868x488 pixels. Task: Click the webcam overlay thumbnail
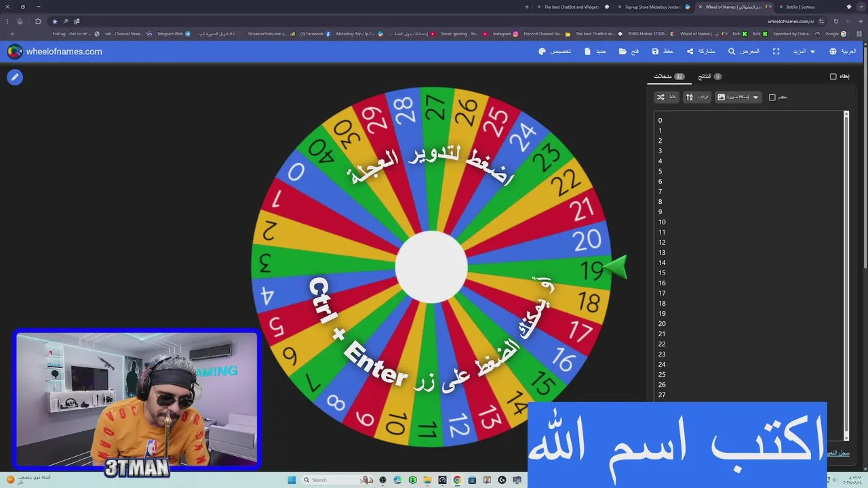[x=136, y=400]
